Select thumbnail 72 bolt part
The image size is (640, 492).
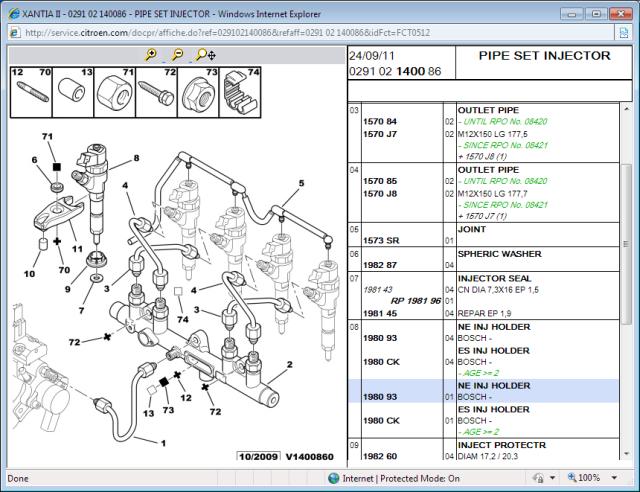click(156, 92)
